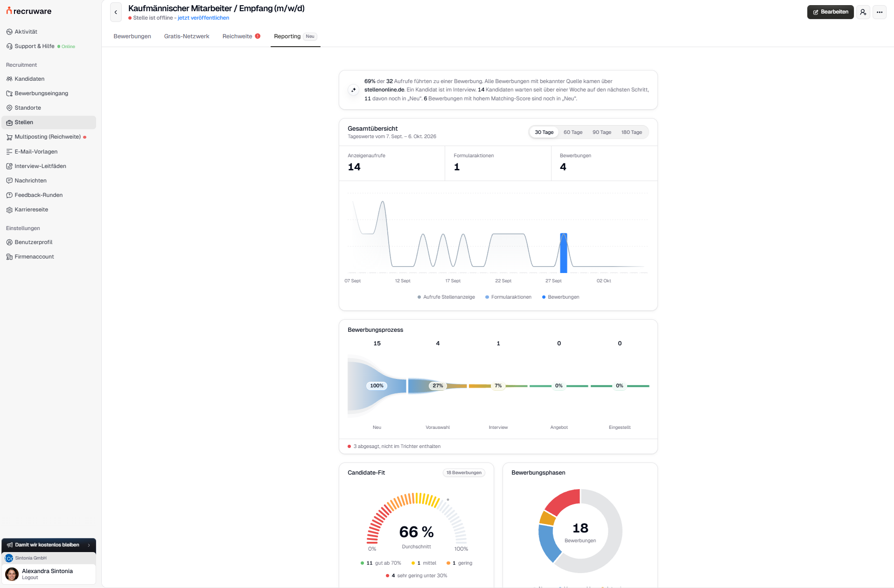
Task: Click Alexandra Sintonia profile avatar
Action: (12, 574)
